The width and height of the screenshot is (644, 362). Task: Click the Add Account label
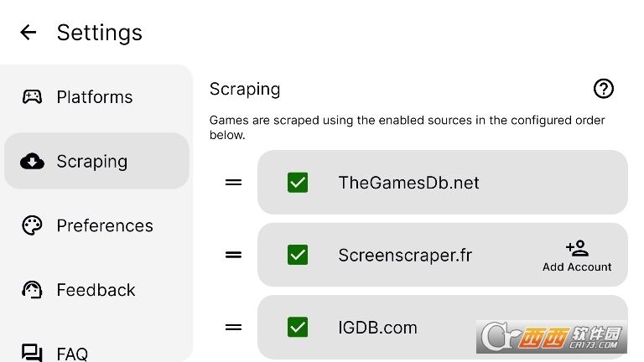pos(577,266)
